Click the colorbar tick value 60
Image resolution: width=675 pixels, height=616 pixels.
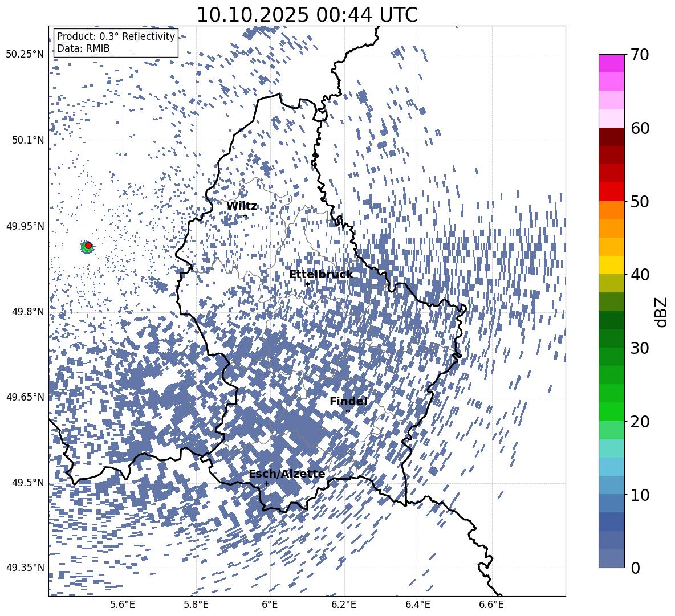(x=640, y=128)
